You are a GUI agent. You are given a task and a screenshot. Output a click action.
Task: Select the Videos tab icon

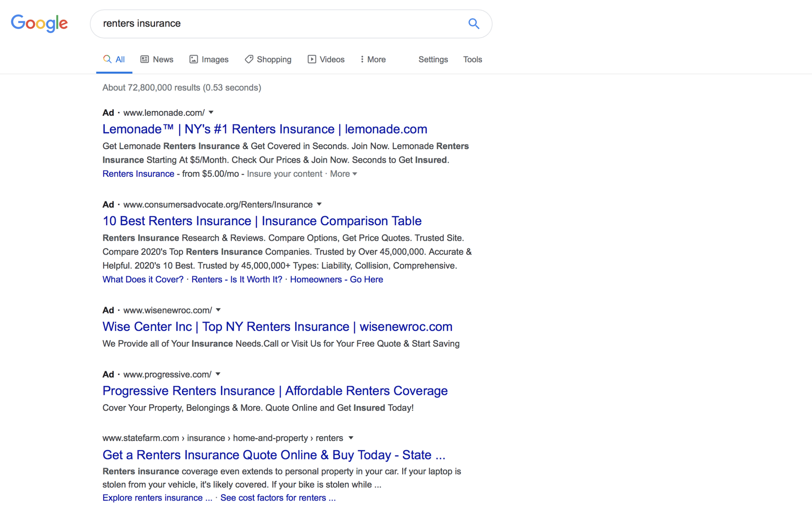tap(312, 59)
